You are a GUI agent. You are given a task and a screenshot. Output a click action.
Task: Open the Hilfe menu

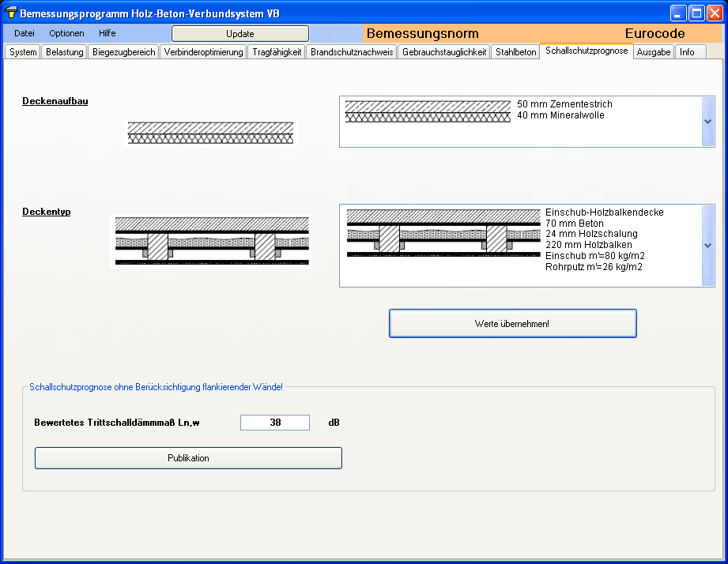(x=108, y=33)
